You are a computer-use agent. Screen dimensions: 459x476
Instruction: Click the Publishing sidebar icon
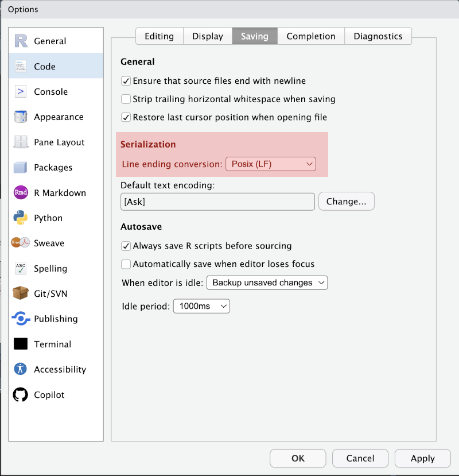tap(21, 319)
